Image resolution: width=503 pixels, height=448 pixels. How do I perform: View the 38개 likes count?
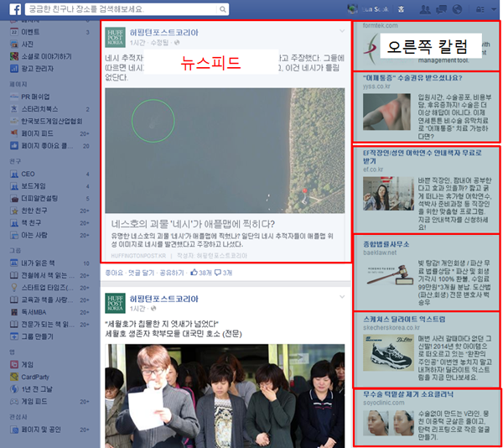[201, 273]
